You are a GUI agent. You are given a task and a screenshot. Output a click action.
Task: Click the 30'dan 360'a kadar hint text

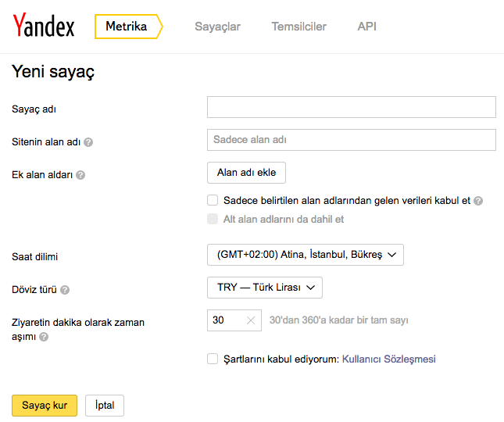[x=339, y=320]
